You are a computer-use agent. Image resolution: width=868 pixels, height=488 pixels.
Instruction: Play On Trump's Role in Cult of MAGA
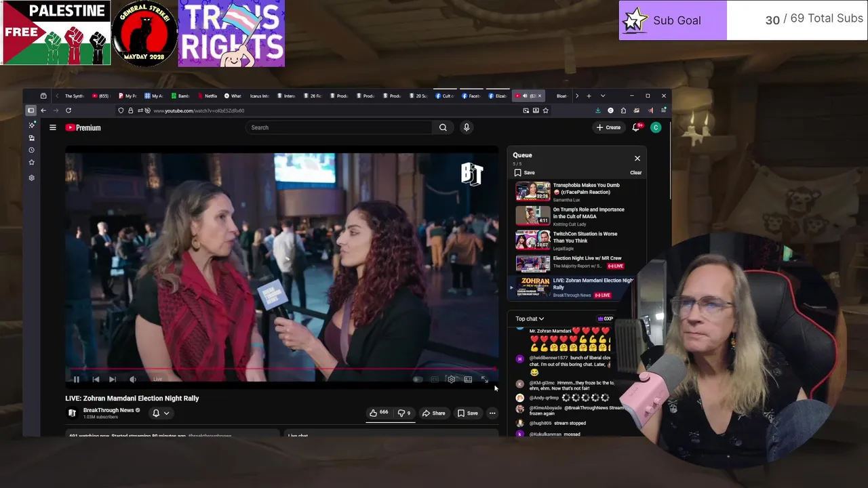[576, 216]
